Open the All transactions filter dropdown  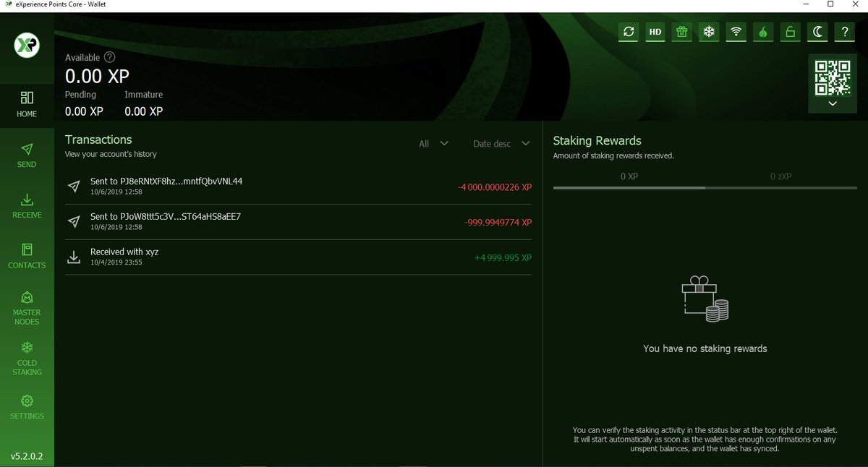pos(433,144)
